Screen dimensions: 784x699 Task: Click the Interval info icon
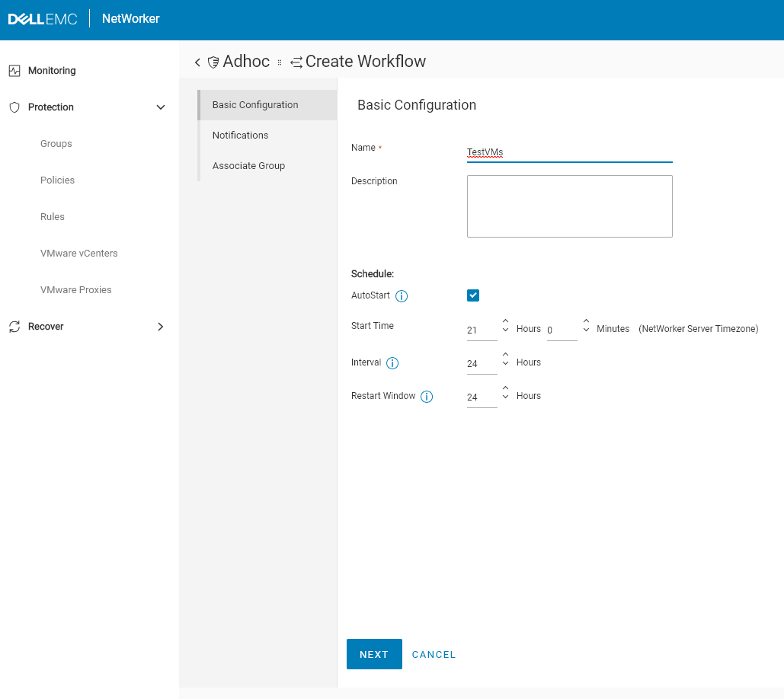coord(392,363)
